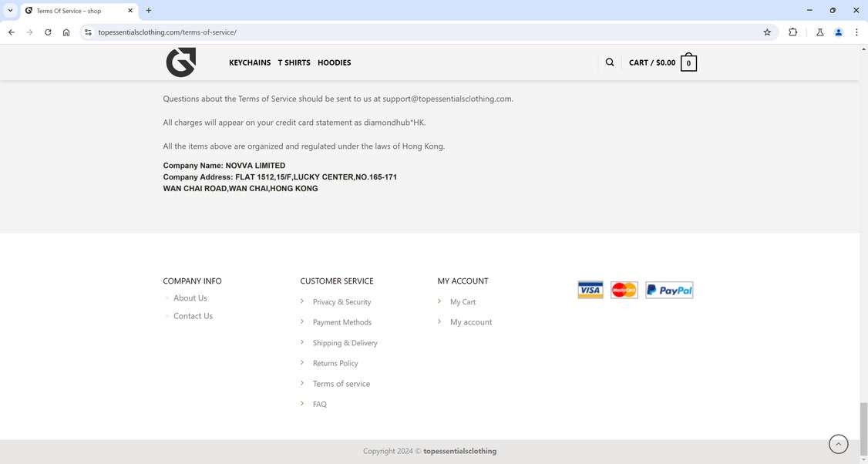The height and width of the screenshot is (464, 868).
Task: Open the cart bag icon showing 0
Action: [688, 62]
